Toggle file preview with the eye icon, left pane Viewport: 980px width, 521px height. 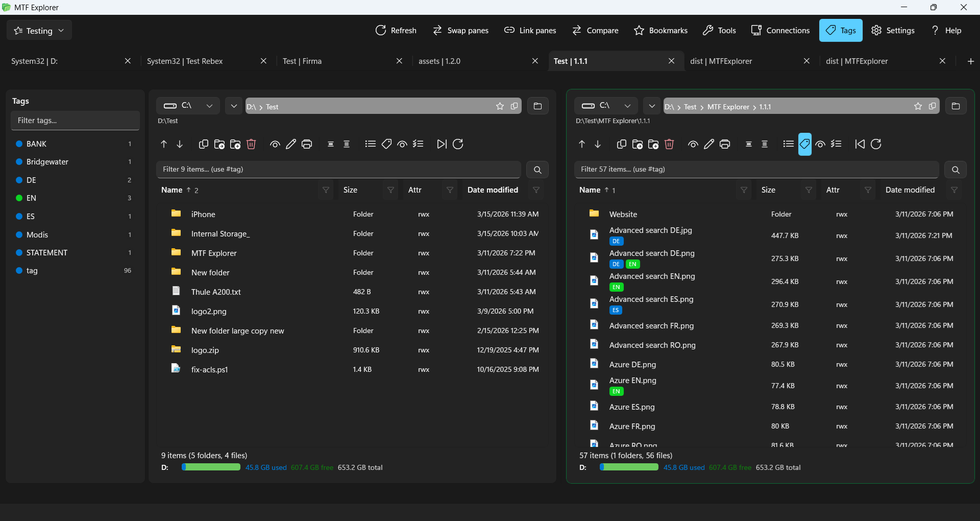(x=275, y=144)
